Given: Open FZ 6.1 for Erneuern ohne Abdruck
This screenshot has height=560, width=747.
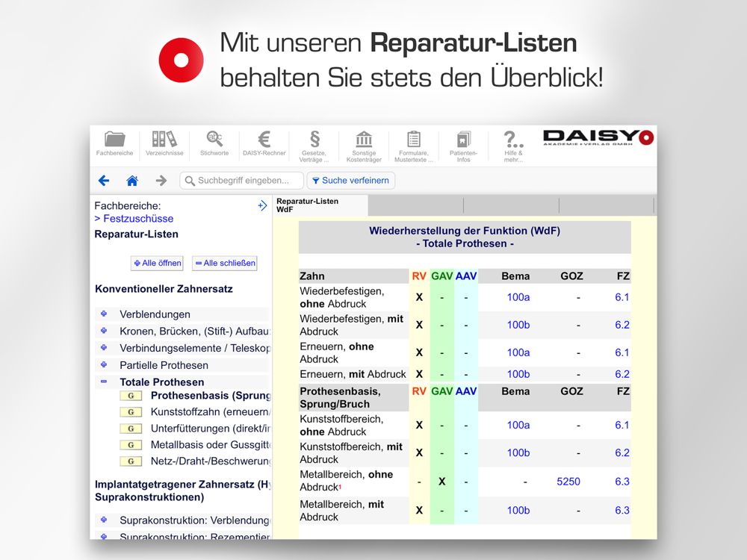Looking at the screenshot, I should coord(622,352).
